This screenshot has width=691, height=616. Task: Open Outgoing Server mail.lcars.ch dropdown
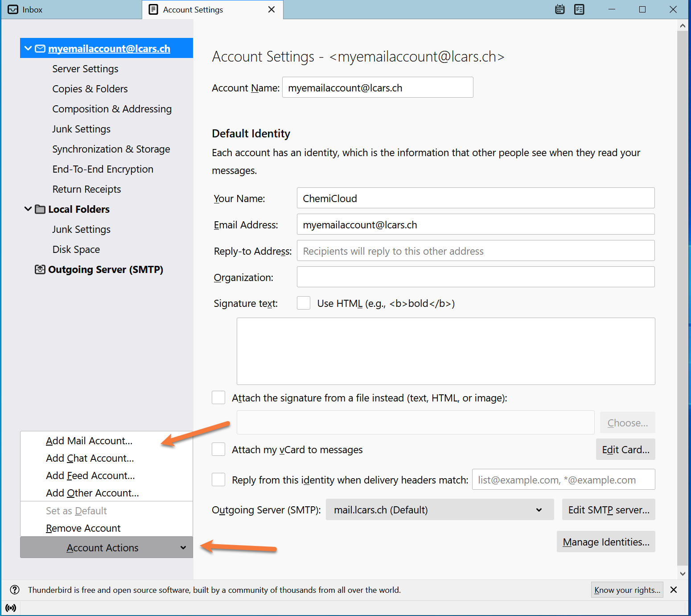pyautogui.click(x=440, y=510)
